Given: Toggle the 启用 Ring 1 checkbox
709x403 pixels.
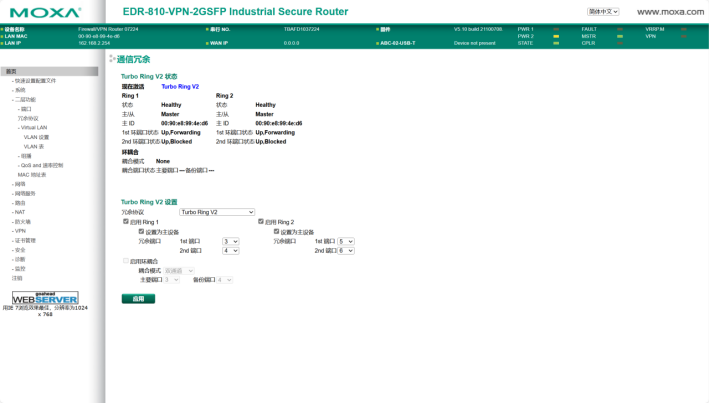Looking at the screenshot, I should point(126,222).
